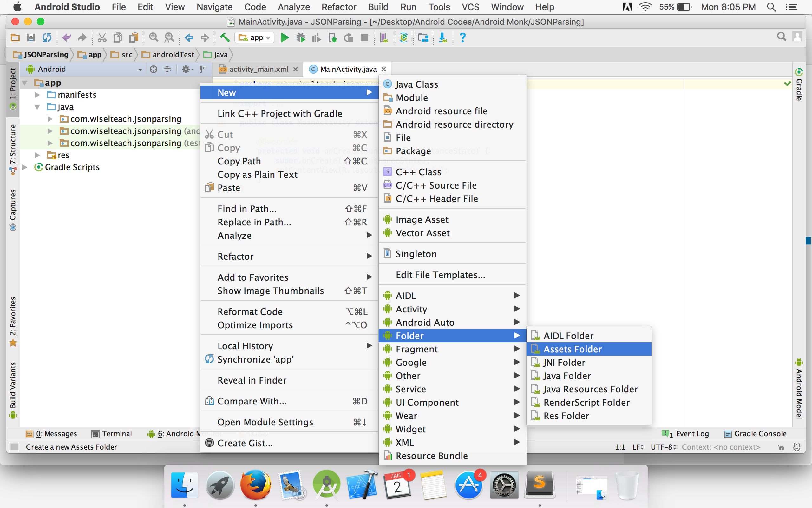Viewport: 812px width, 508px height.
Task: Open the Gradle Console panel
Action: (x=755, y=434)
